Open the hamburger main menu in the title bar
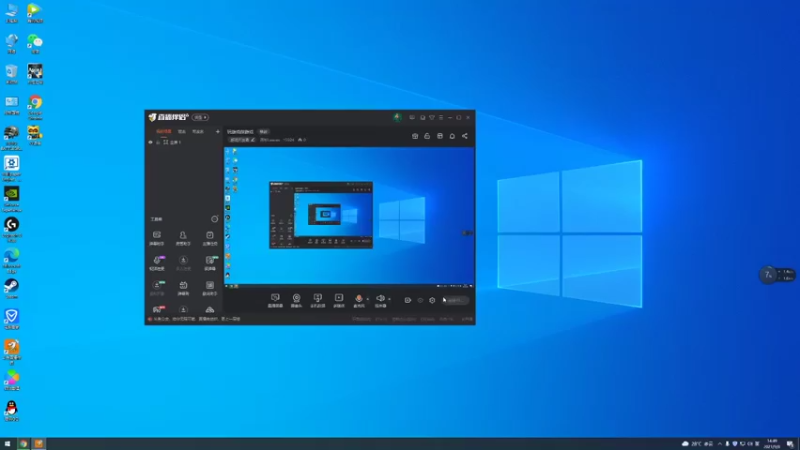800x450 pixels. [441, 117]
